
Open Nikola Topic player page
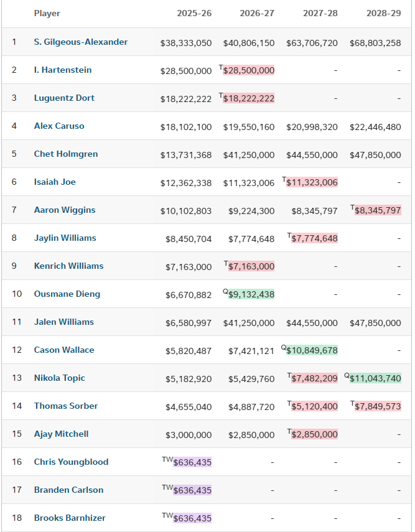tap(59, 378)
